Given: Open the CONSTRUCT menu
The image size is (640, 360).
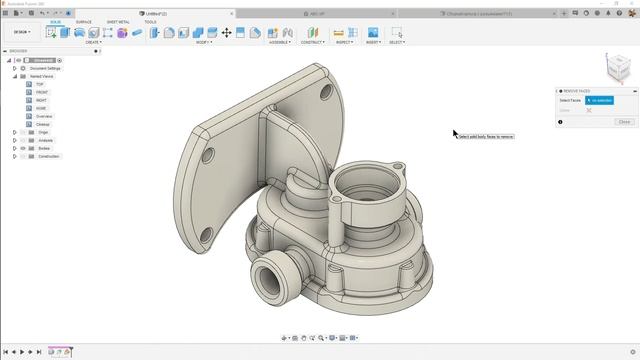Looking at the screenshot, I should click(x=313, y=42).
